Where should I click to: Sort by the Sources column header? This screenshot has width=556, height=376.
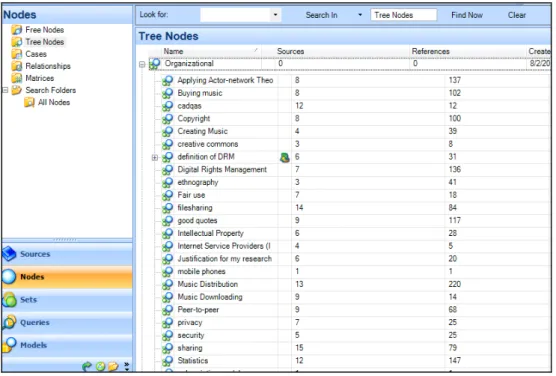335,51
